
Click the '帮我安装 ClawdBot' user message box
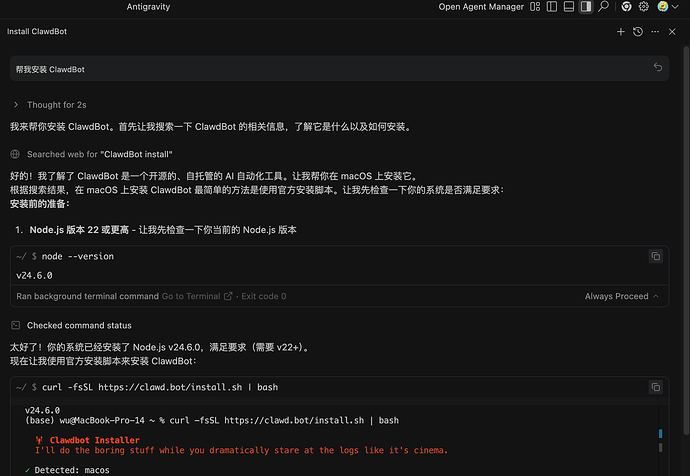(339, 69)
